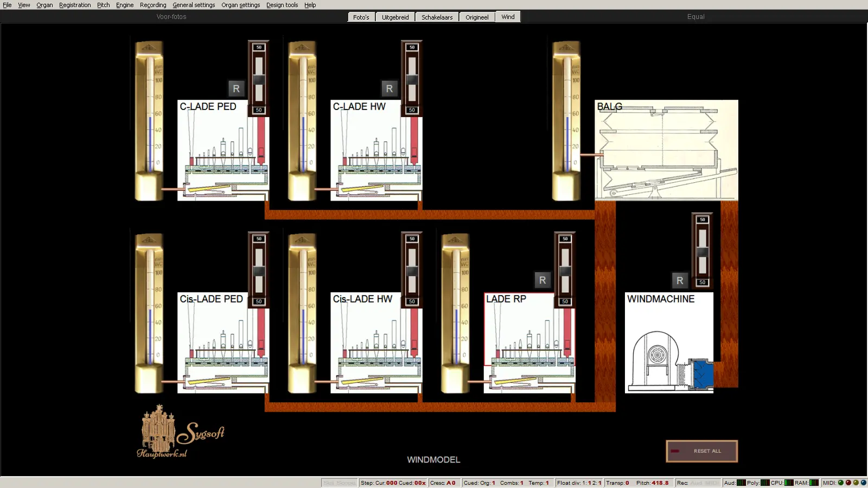Screen dimensions: 868x488
Task: Open the Registration menu
Action: click(x=75, y=5)
